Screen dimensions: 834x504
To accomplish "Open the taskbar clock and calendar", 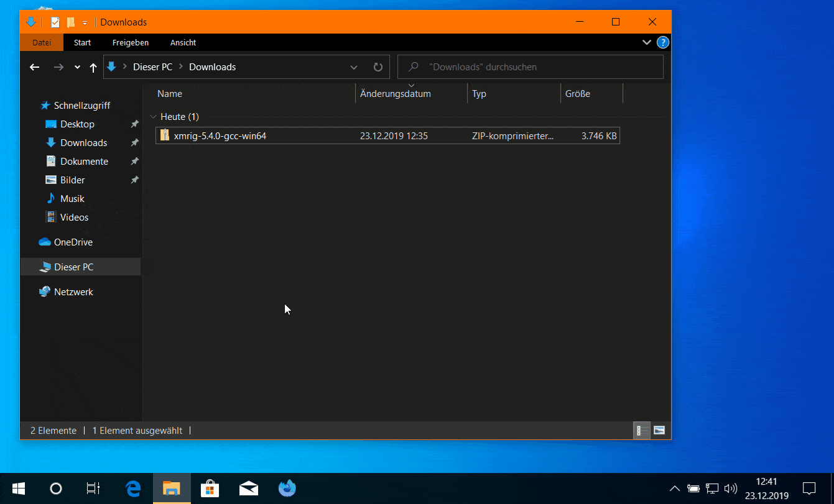I will pyautogui.click(x=767, y=488).
